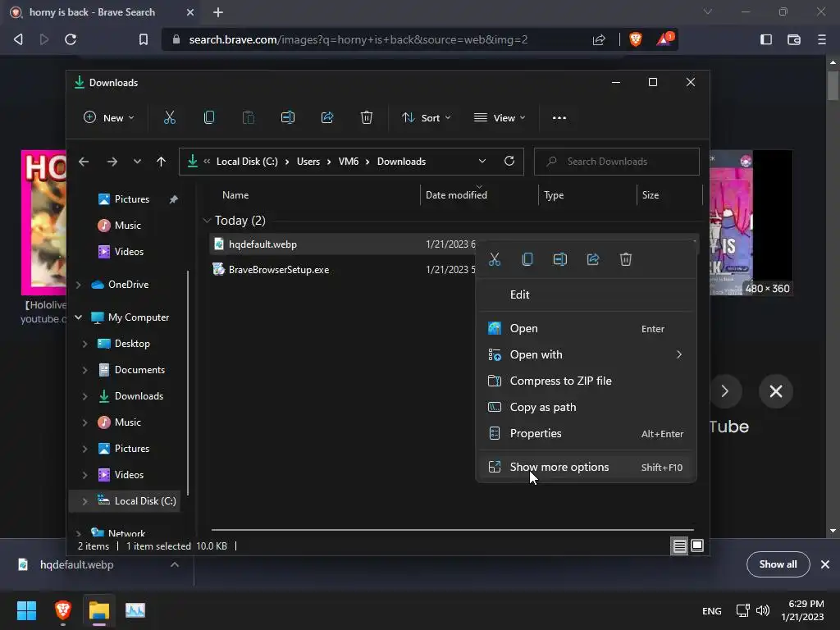Viewport: 840px width, 630px height.
Task: Reload the Brave page
Action: click(x=71, y=39)
